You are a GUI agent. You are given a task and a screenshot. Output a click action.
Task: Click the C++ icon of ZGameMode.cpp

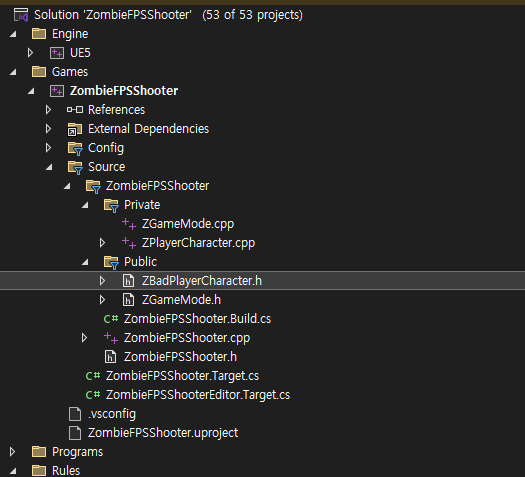129,224
